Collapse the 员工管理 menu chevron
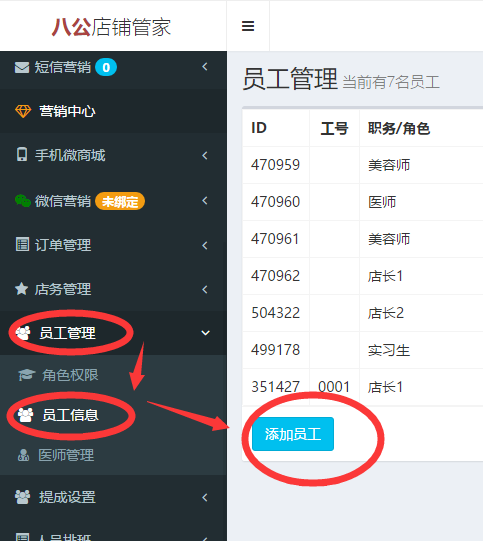Screen dimensions: 483x541 [x=205, y=333]
